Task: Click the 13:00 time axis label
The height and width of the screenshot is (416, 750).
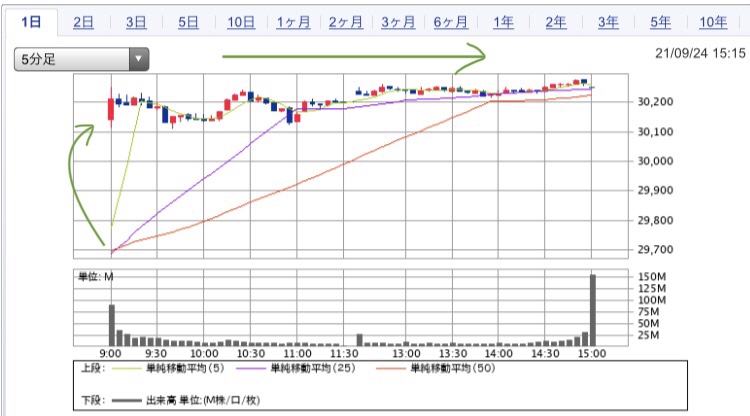Action: 406,354
